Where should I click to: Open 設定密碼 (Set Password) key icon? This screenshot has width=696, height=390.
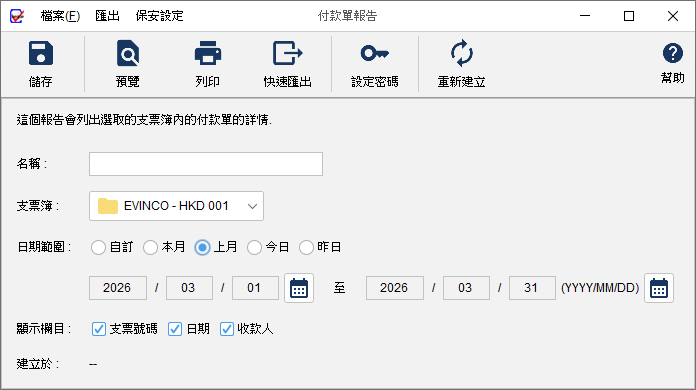(x=374, y=53)
